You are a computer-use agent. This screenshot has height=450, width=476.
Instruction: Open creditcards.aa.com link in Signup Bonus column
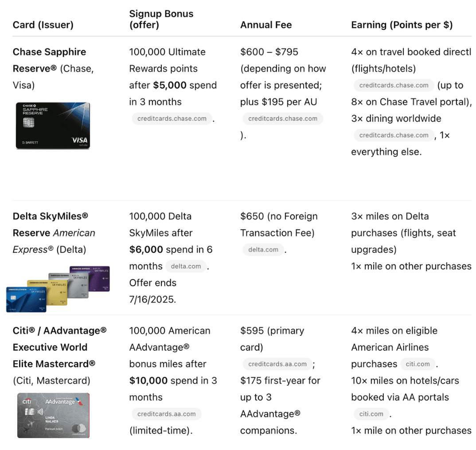(x=166, y=414)
